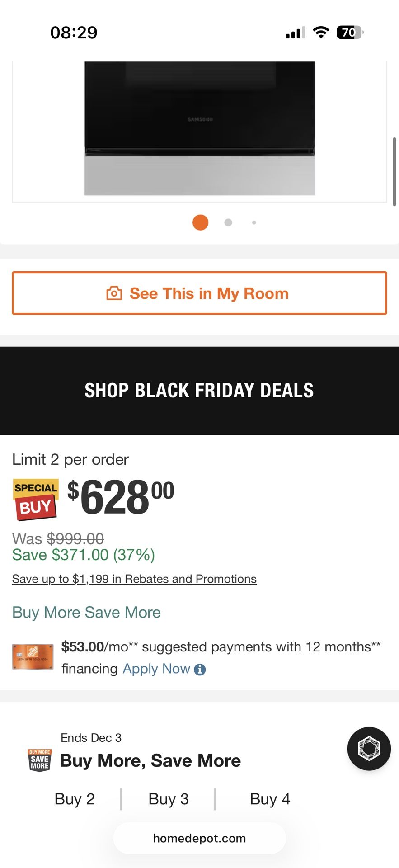Screen dimensions: 399x868
Task: Tap the battery indicator in status bar
Action: (x=350, y=33)
